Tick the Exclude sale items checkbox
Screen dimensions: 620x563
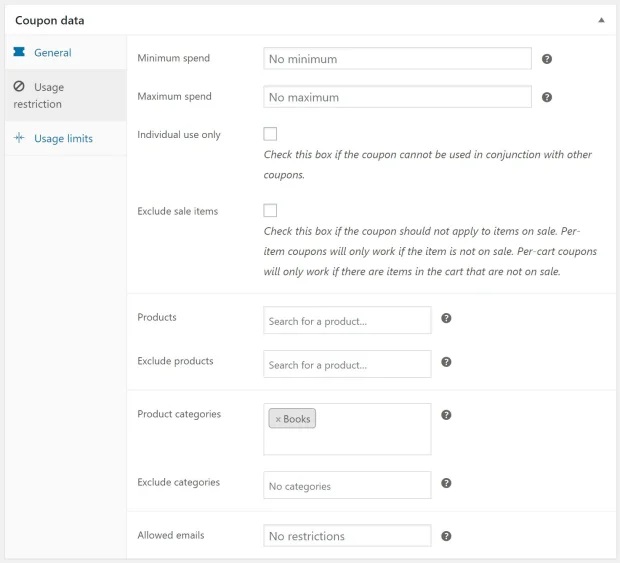tap(270, 210)
